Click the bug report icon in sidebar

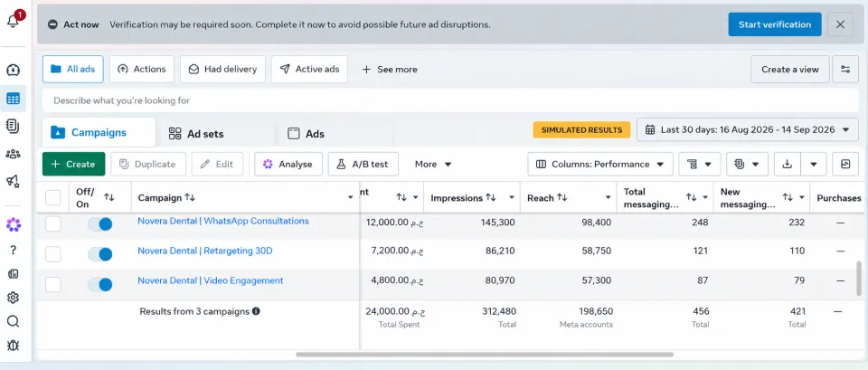14,345
